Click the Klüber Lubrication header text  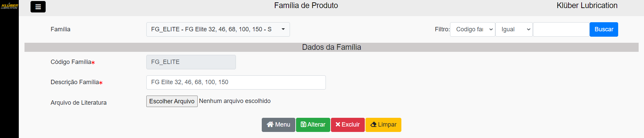(x=587, y=6)
